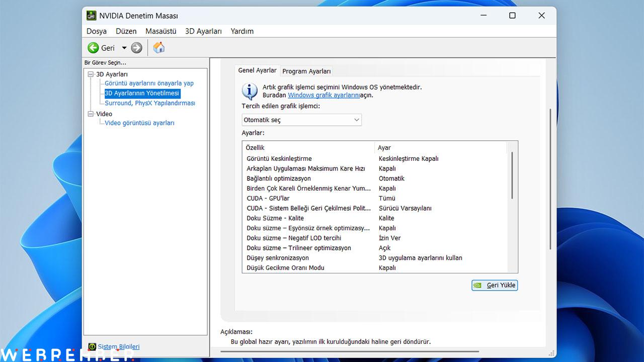Open the Yardım menu
The height and width of the screenshot is (362, 644).
(242, 31)
